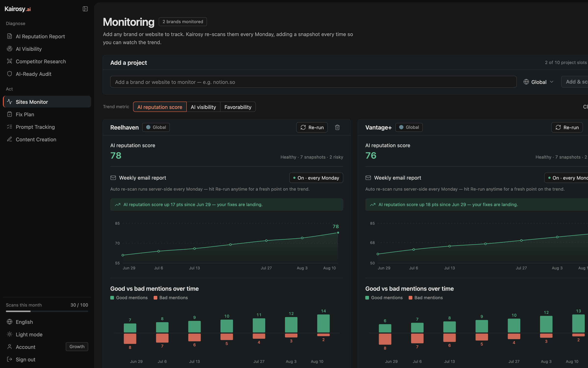The image size is (588, 368).
Task: Click Reelhaven chart latest point labeled 78
Action: [x=338, y=233]
